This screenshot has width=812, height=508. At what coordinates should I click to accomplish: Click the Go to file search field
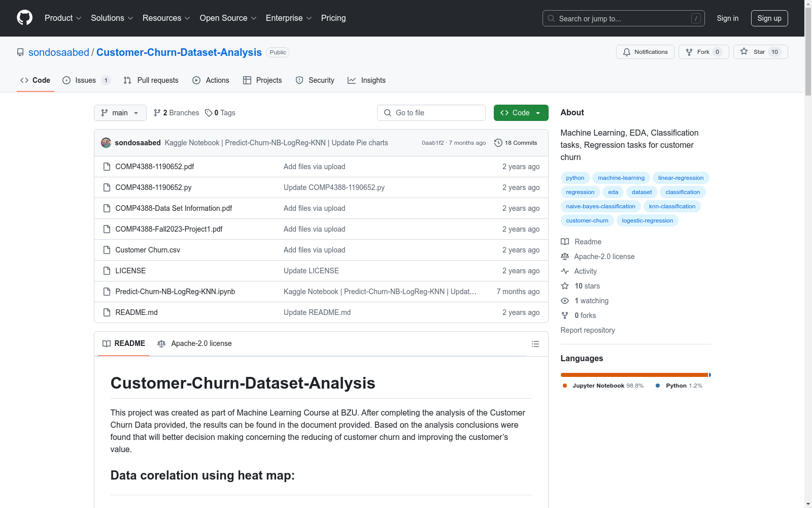[x=431, y=113]
